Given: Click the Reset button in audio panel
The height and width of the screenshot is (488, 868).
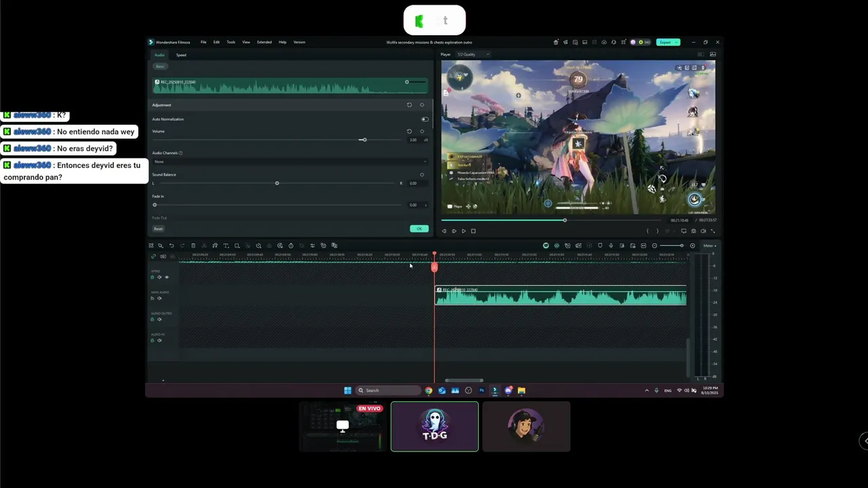Looking at the screenshot, I should point(158,229).
